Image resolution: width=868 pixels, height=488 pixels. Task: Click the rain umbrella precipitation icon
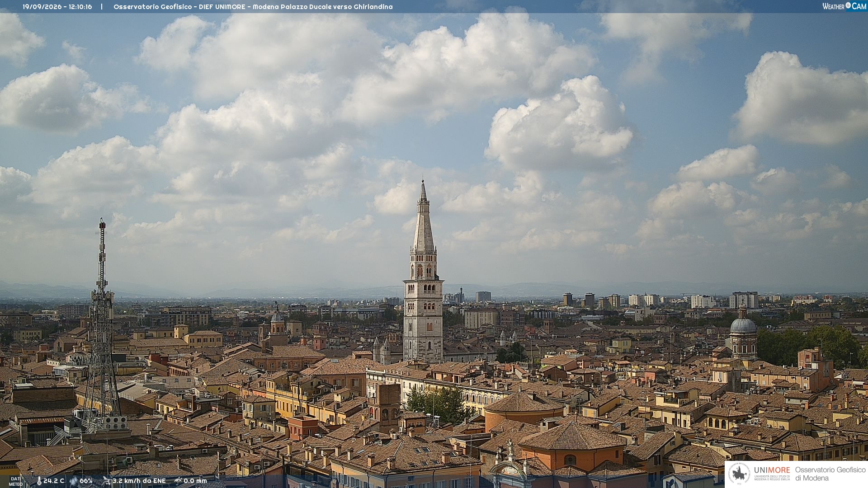click(x=178, y=481)
